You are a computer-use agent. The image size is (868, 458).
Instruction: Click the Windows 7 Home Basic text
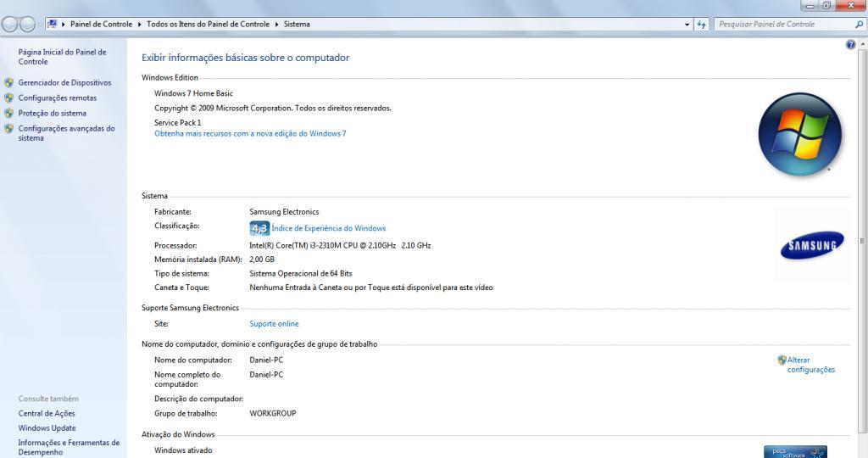pos(194,93)
